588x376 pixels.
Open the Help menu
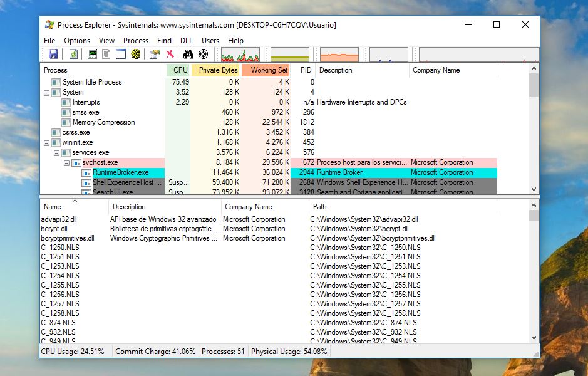[235, 41]
